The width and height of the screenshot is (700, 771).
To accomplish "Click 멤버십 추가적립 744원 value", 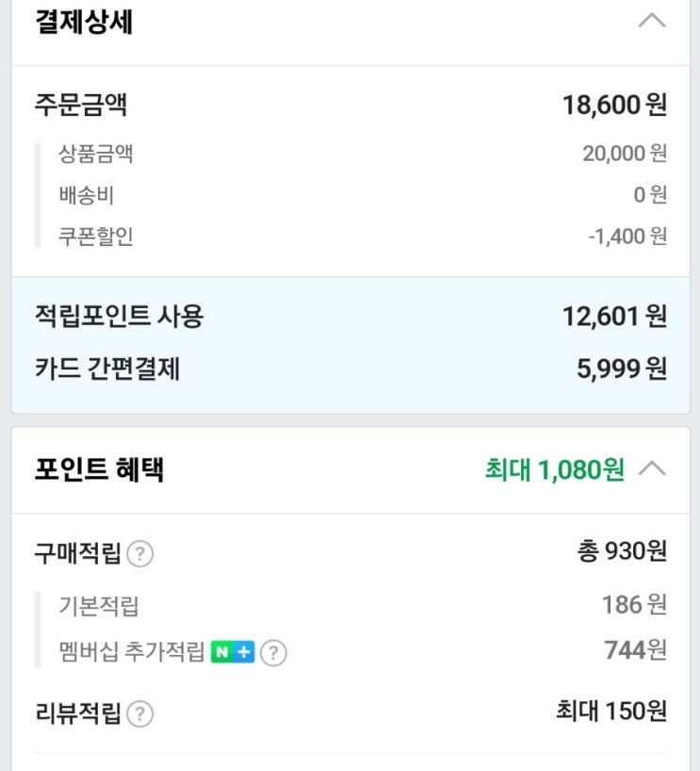I will click(635, 650).
